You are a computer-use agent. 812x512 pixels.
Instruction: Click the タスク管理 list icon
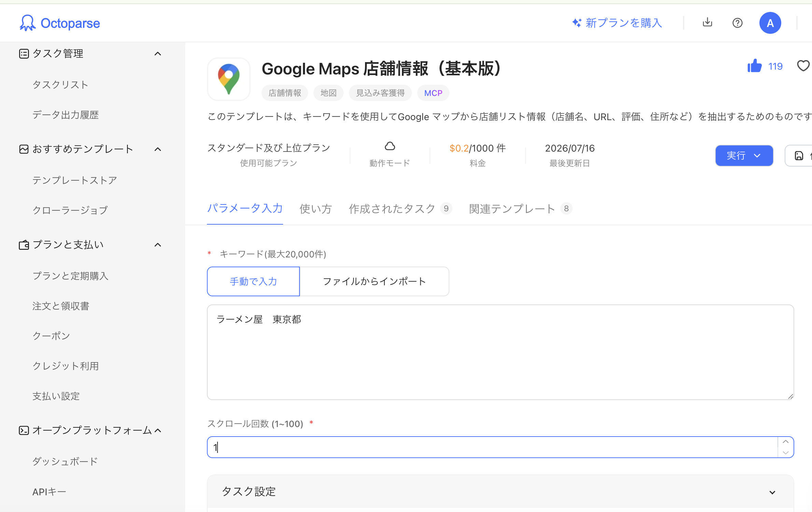[x=24, y=54]
